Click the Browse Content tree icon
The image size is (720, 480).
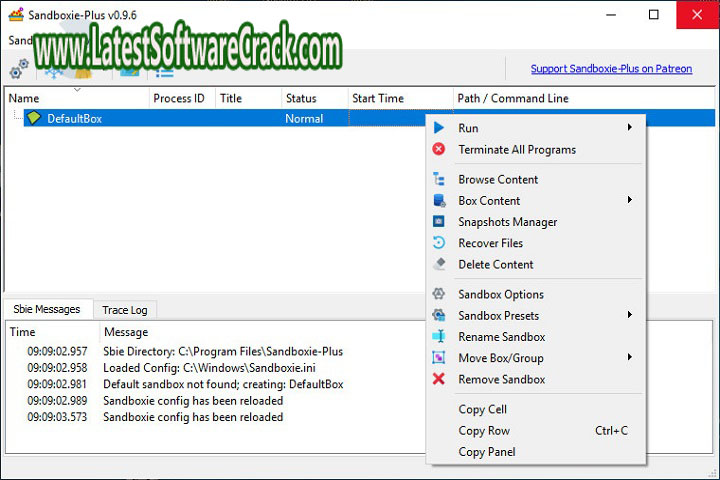439,180
